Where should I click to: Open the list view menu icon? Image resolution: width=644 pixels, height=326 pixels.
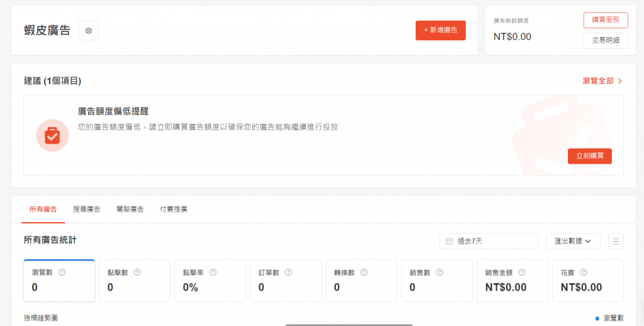[616, 241]
